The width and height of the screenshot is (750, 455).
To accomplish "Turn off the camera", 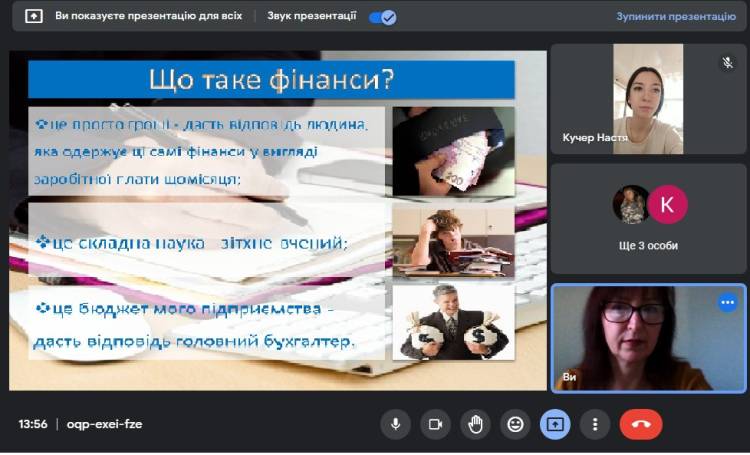I will tap(435, 424).
